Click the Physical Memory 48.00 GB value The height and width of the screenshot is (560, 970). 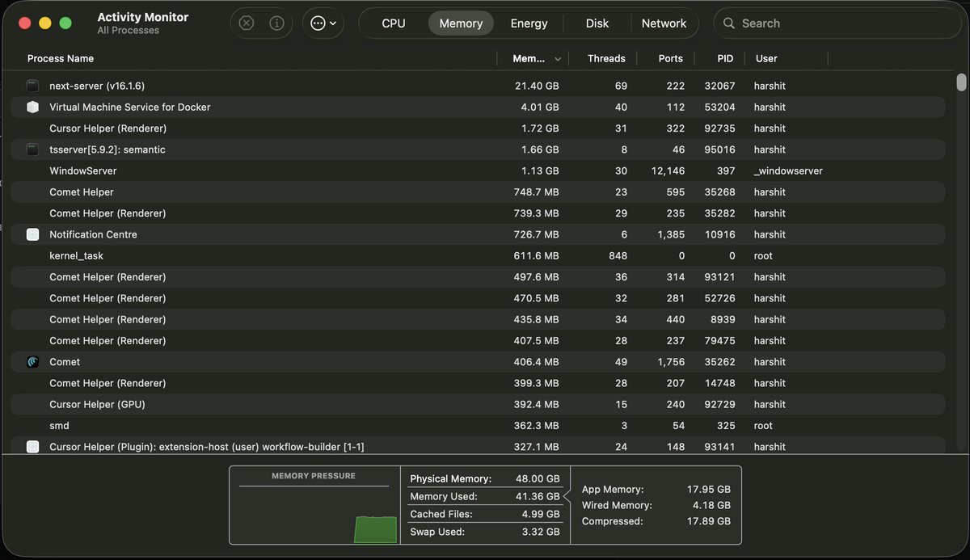coord(536,479)
